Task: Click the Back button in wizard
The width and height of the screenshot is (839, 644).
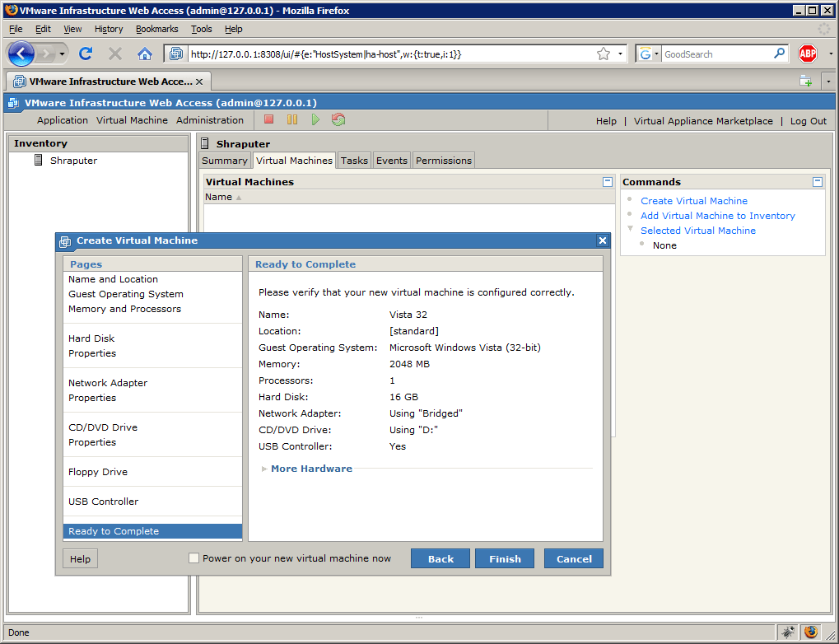Action: pyautogui.click(x=440, y=558)
